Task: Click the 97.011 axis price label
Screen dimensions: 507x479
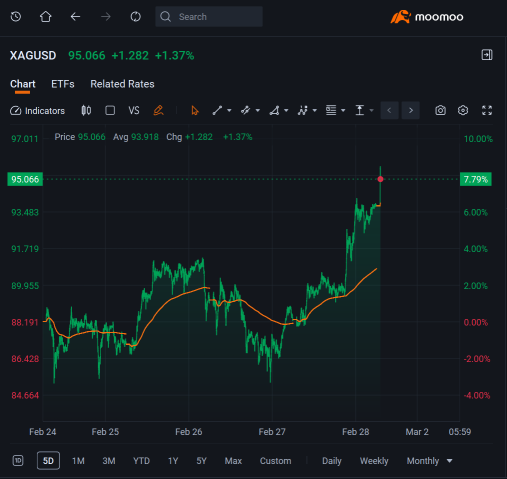Action: pyautogui.click(x=25, y=139)
